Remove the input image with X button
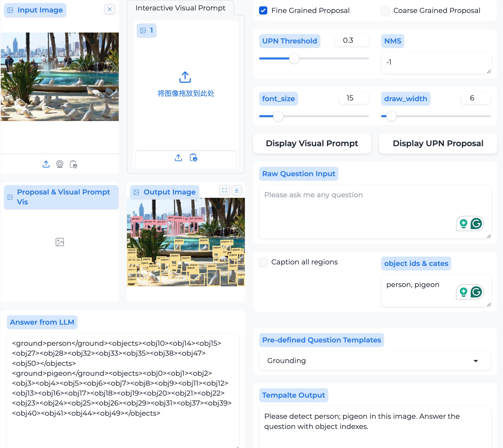This screenshot has height=448, width=503. [x=110, y=9]
